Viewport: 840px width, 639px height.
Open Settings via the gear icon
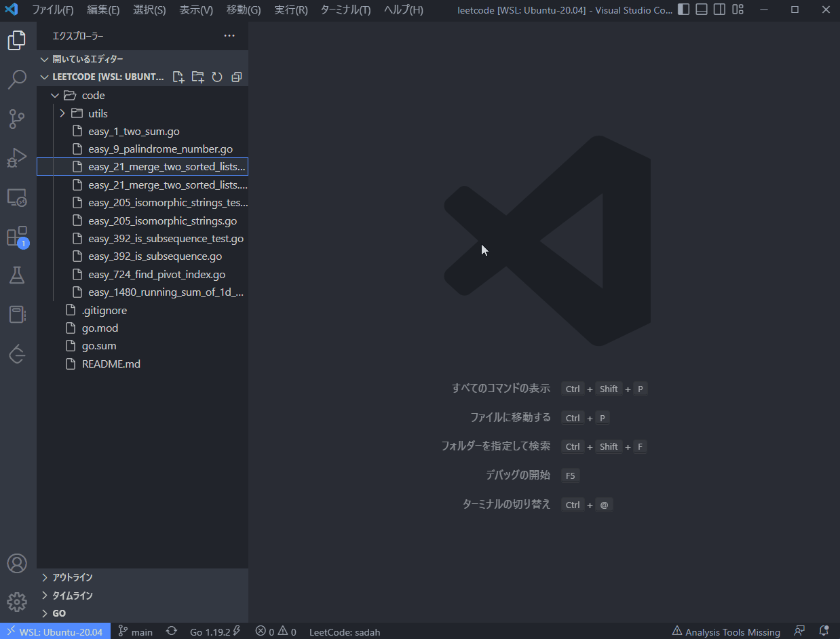17,602
